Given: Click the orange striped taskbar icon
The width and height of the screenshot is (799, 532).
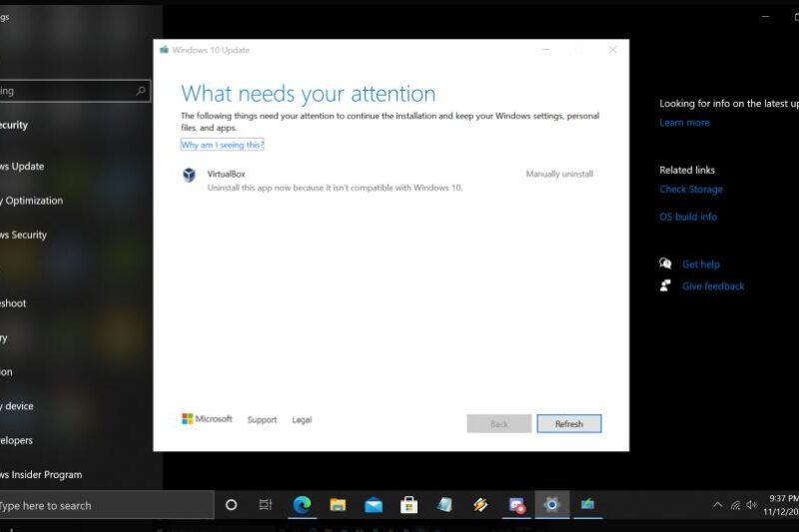Looking at the screenshot, I should pyautogui.click(x=480, y=504).
